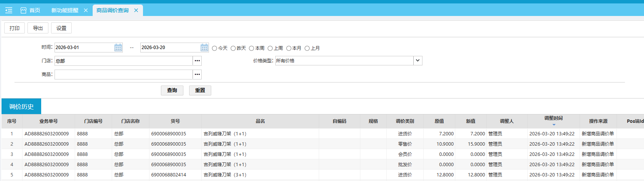This screenshot has width=644, height=181.
Task: Close the 商品调价查询 tab
Action: pyautogui.click(x=136, y=10)
